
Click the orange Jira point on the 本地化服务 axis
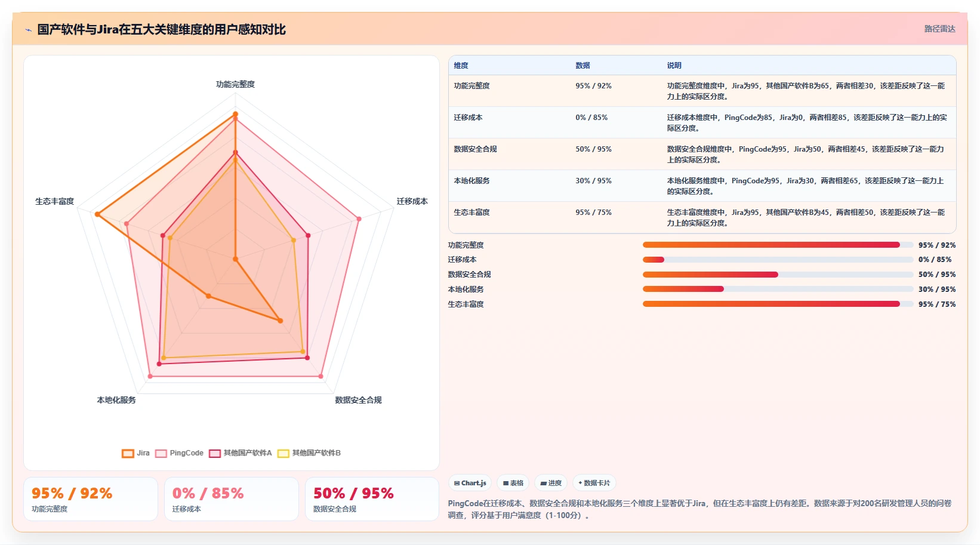point(208,296)
